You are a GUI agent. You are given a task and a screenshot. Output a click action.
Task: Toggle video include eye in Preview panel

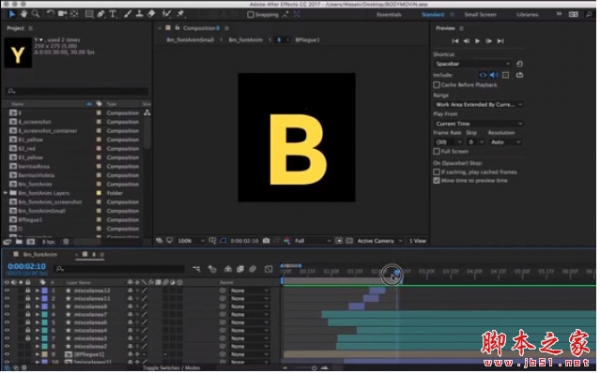pos(483,75)
